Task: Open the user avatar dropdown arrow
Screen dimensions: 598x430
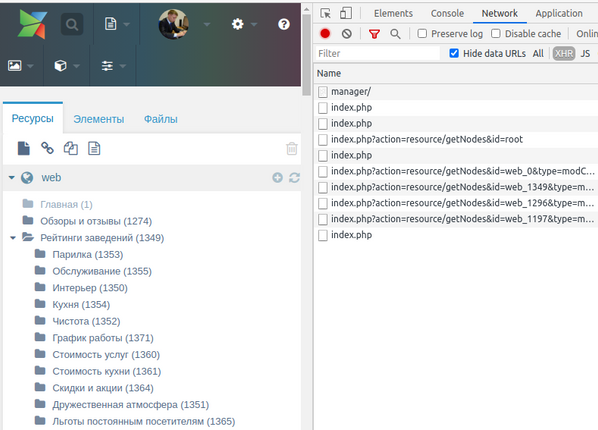Action: pos(207,24)
